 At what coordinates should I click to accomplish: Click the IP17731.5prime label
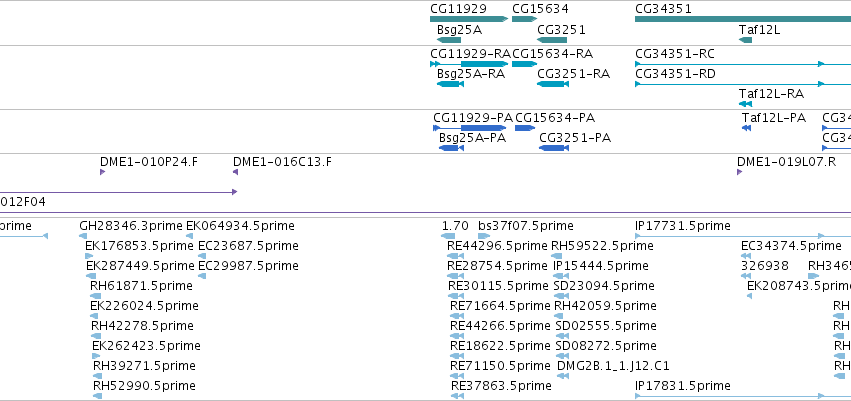[683, 226]
